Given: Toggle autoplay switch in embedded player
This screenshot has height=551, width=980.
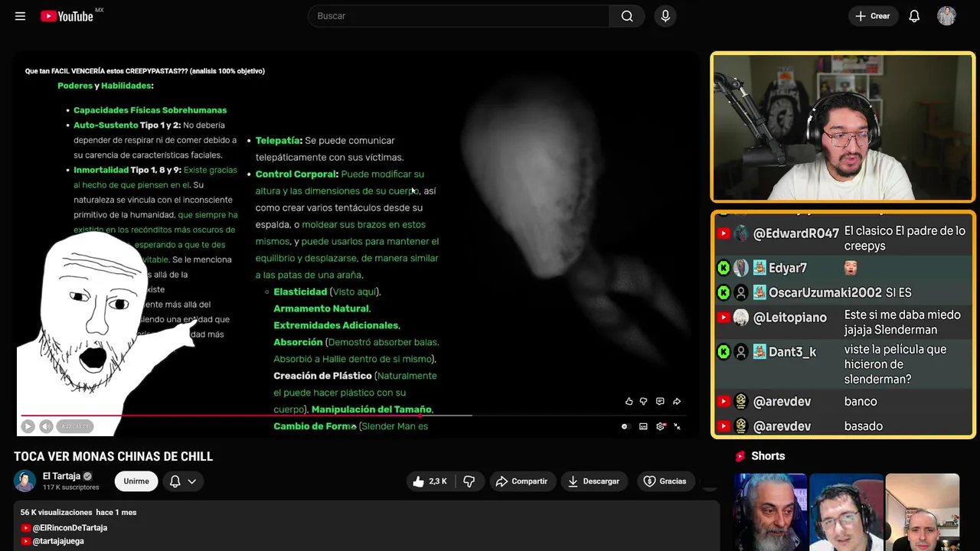Looking at the screenshot, I should click(625, 426).
